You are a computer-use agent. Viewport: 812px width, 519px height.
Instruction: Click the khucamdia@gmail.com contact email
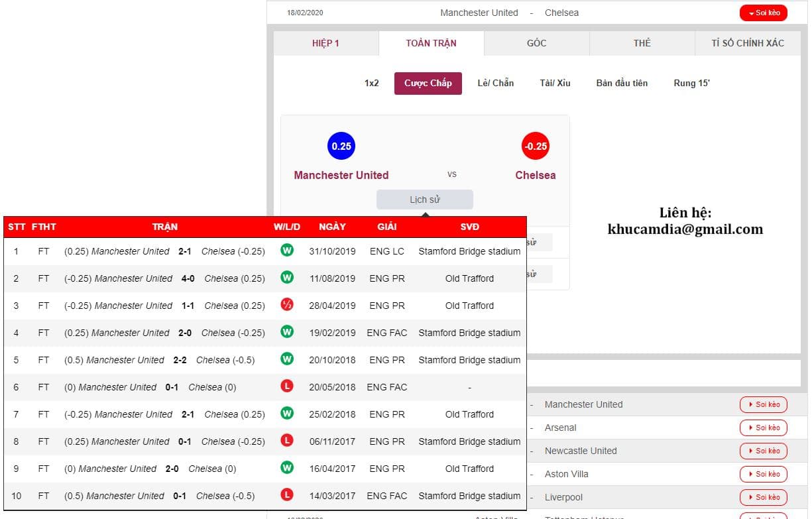pyautogui.click(x=685, y=229)
